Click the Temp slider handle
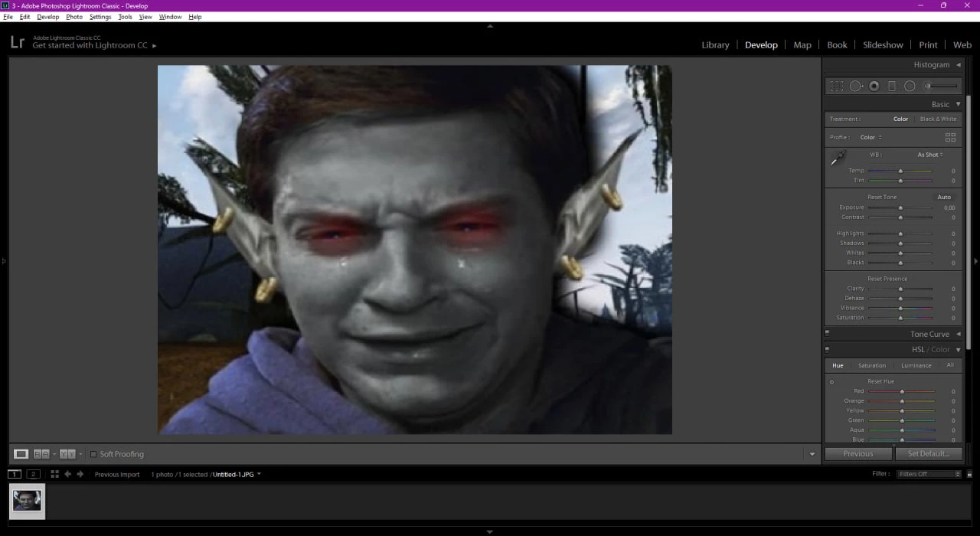 (900, 171)
